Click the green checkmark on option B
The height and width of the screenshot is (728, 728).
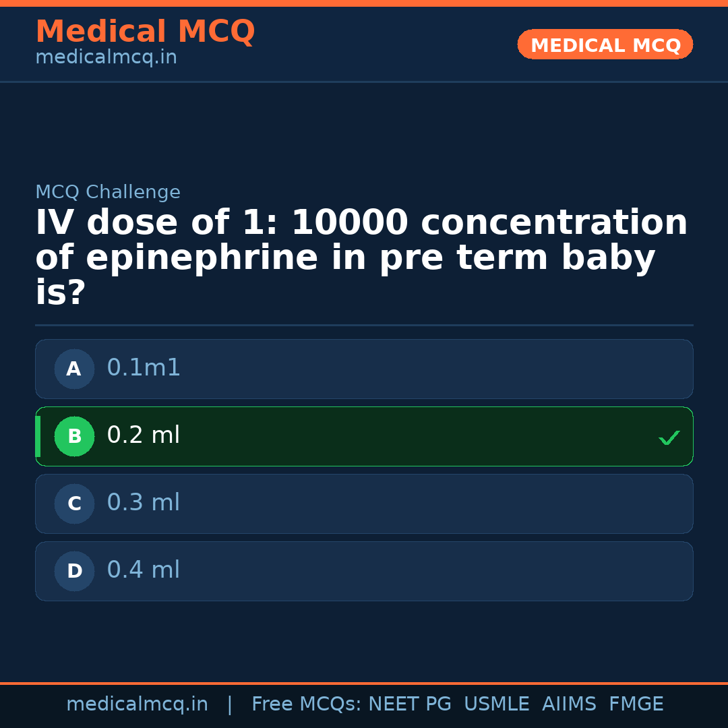[669, 437]
